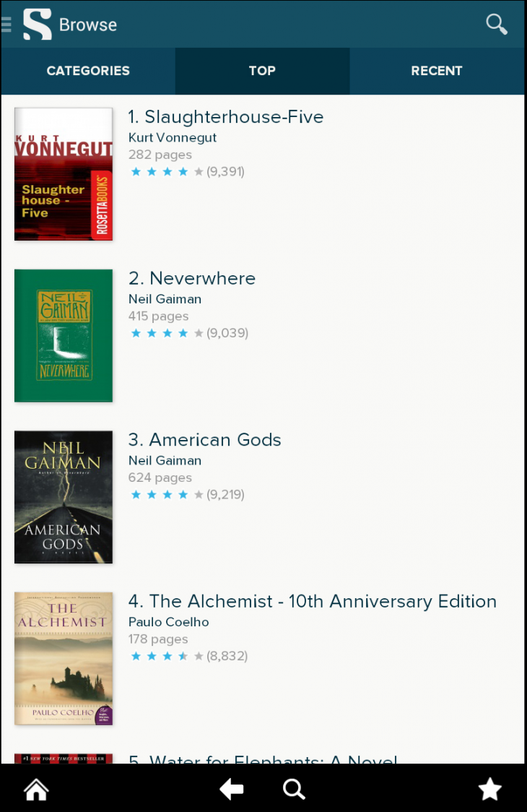Image resolution: width=527 pixels, height=812 pixels.
Task: Open favorites via the star icon
Action: [x=489, y=789]
